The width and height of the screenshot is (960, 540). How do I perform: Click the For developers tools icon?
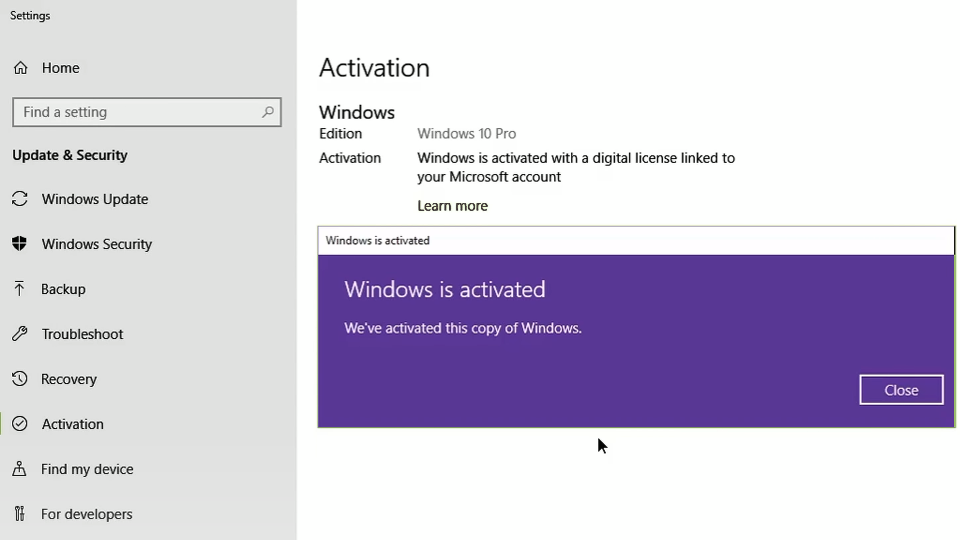coord(20,513)
